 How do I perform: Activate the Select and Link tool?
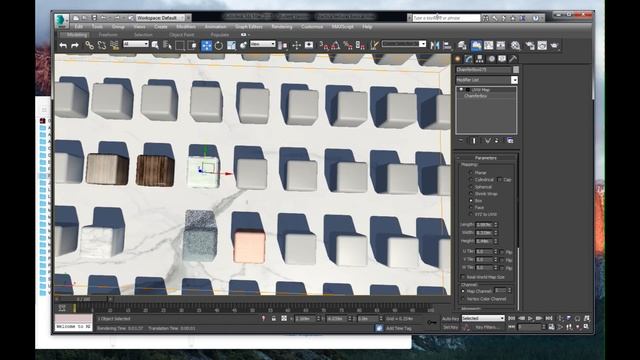89,46
